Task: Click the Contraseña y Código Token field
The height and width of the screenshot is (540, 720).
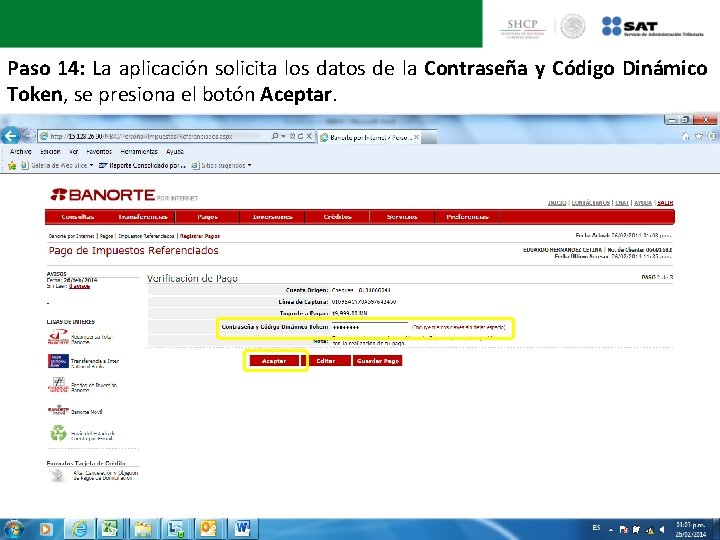Action: 369,327
